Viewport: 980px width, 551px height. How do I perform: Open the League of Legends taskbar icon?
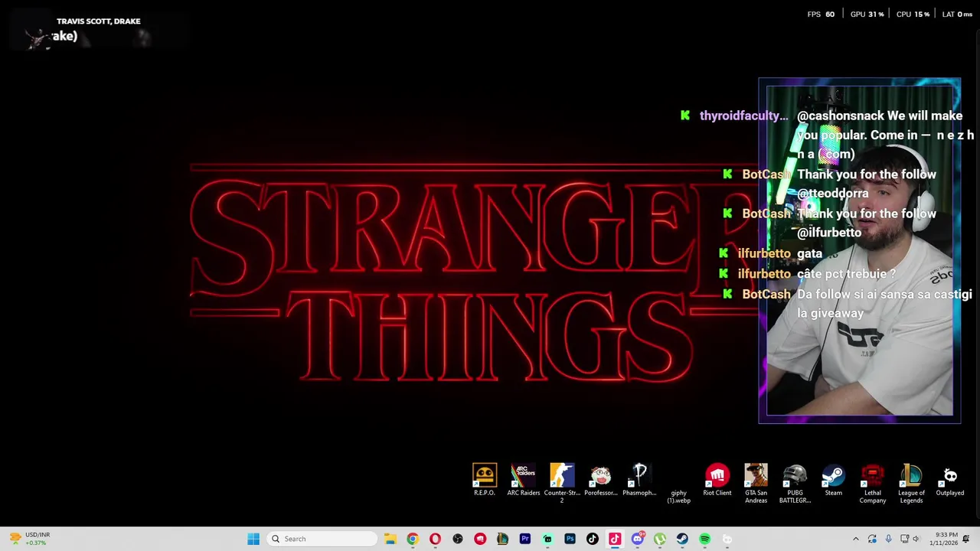point(502,539)
